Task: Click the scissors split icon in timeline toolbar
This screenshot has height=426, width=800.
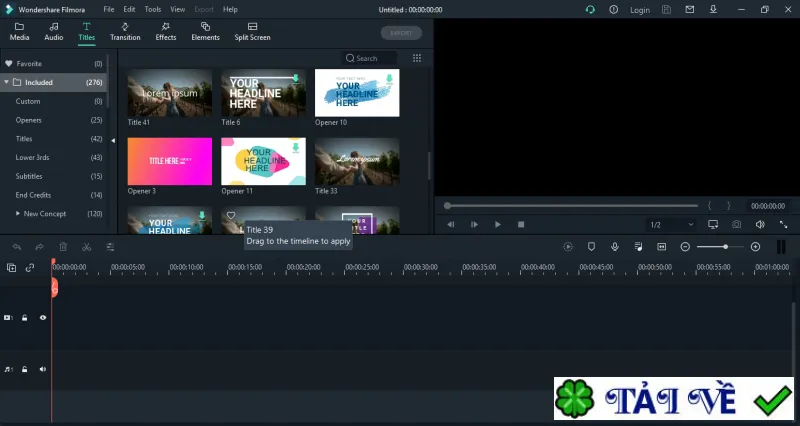Action: (x=86, y=247)
